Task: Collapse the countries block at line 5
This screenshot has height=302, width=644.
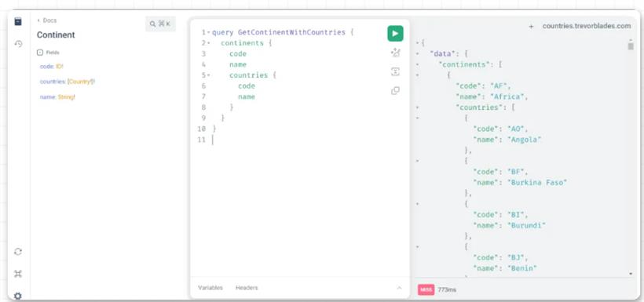Action: (209, 75)
